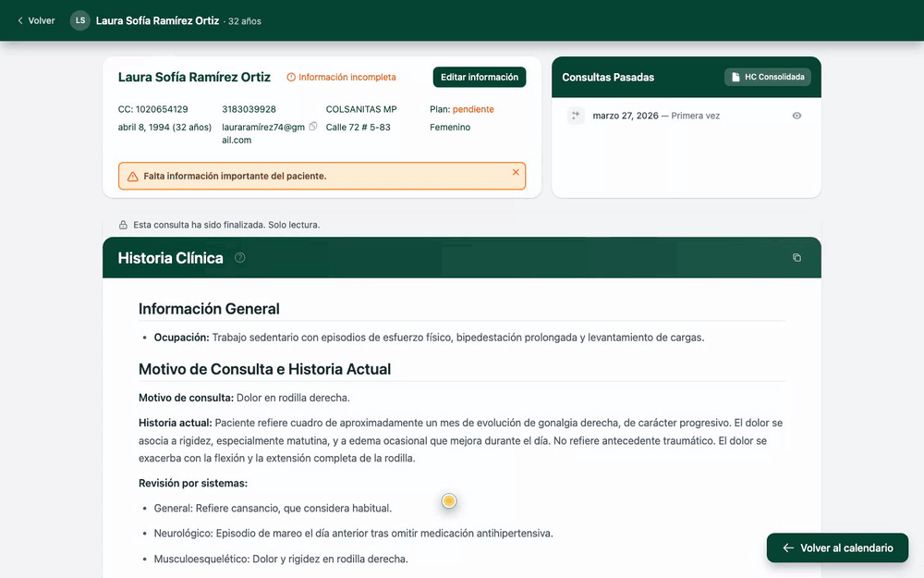This screenshot has height=578, width=924.
Task: Click the Información incompleta warning icon
Action: [x=291, y=78]
